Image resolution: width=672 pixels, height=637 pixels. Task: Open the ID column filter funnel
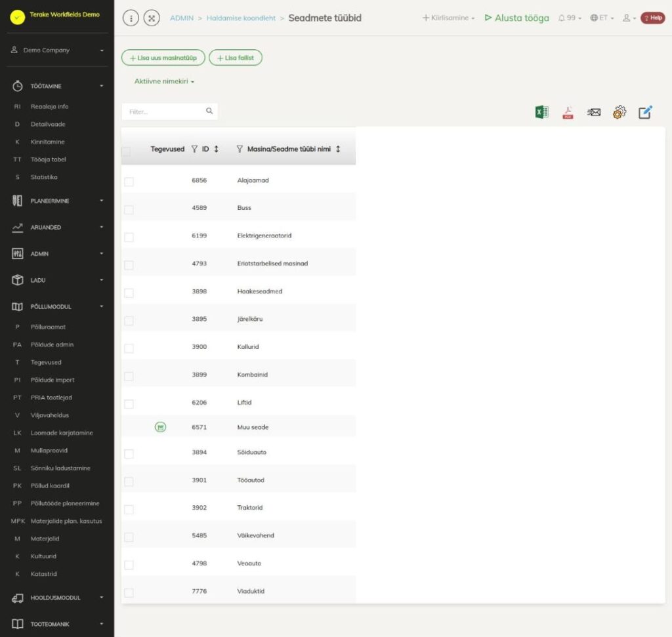194,149
